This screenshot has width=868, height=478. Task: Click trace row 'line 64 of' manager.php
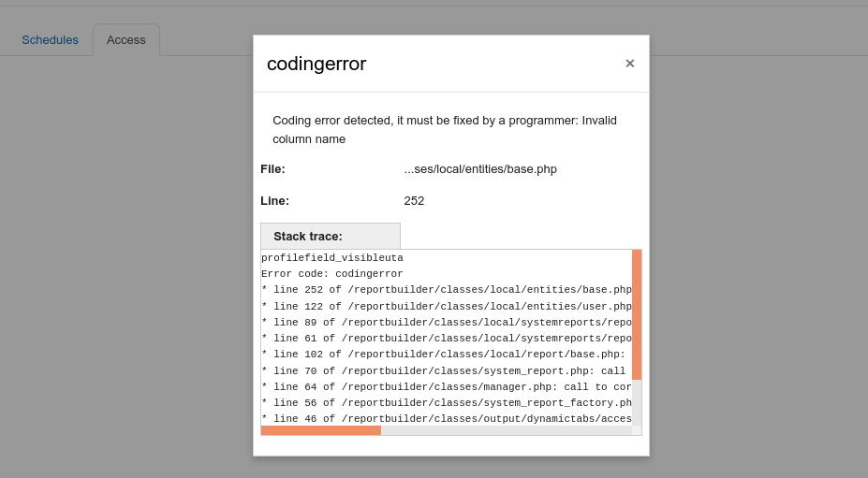(x=447, y=386)
